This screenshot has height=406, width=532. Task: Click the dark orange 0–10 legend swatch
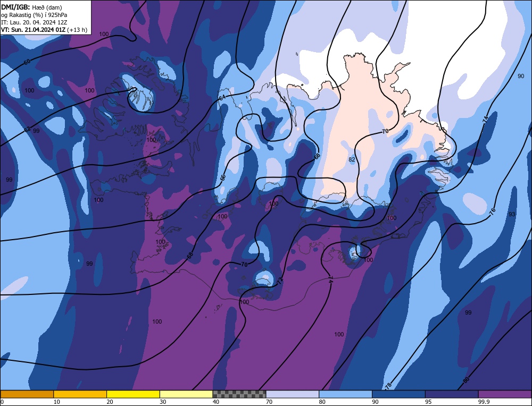(x=27, y=394)
